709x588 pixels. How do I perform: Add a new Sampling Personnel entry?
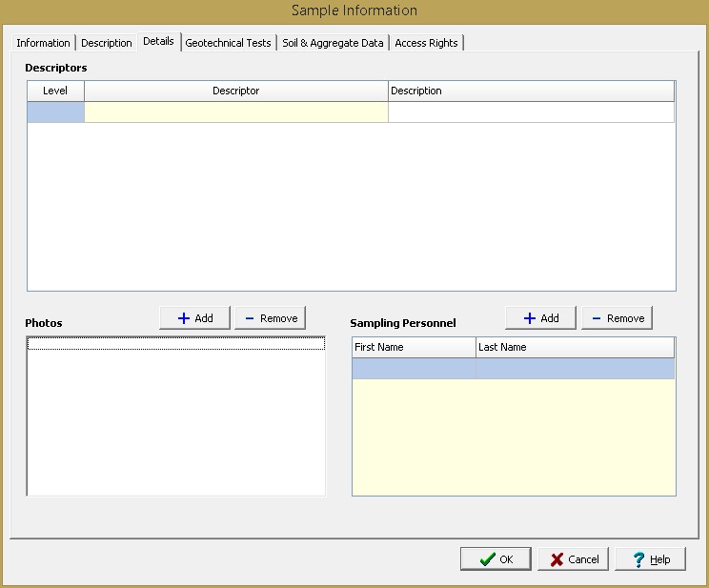pos(540,318)
